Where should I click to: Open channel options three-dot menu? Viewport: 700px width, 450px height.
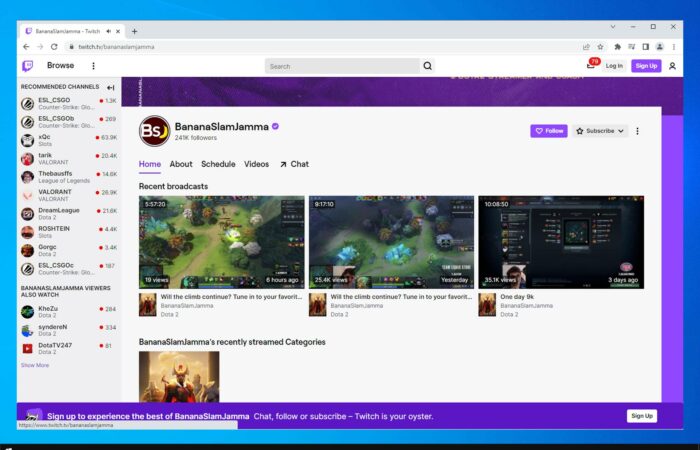[x=637, y=131]
